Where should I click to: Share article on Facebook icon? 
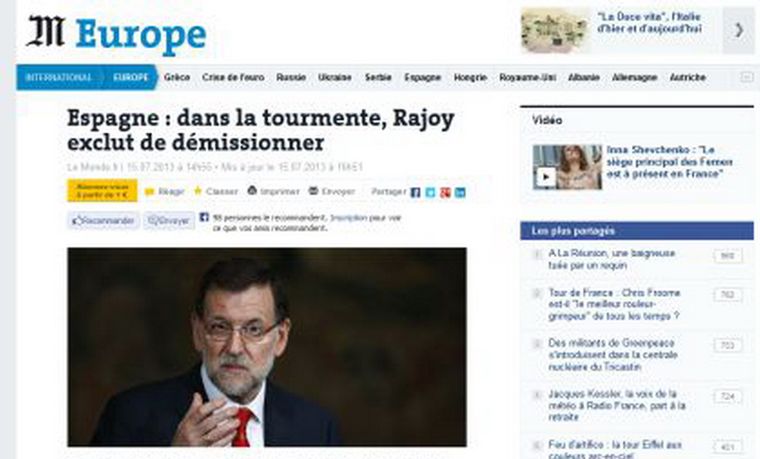click(x=415, y=192)
